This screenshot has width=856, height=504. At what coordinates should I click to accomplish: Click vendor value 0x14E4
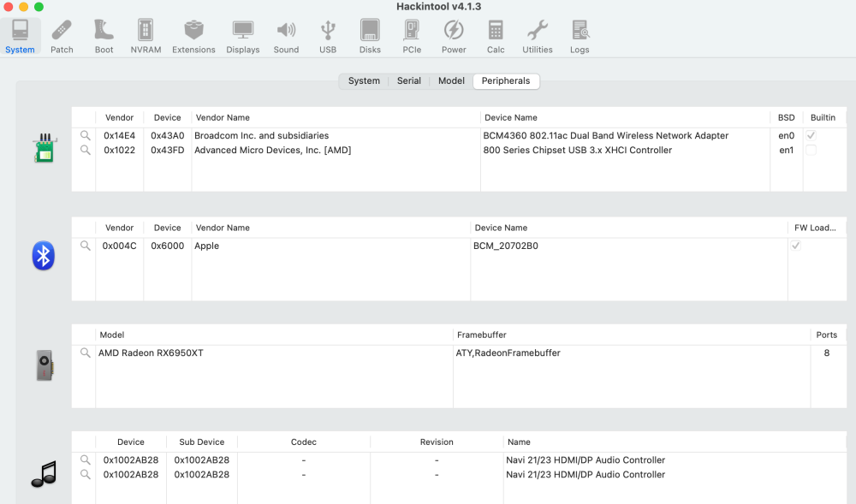[120, 135]
